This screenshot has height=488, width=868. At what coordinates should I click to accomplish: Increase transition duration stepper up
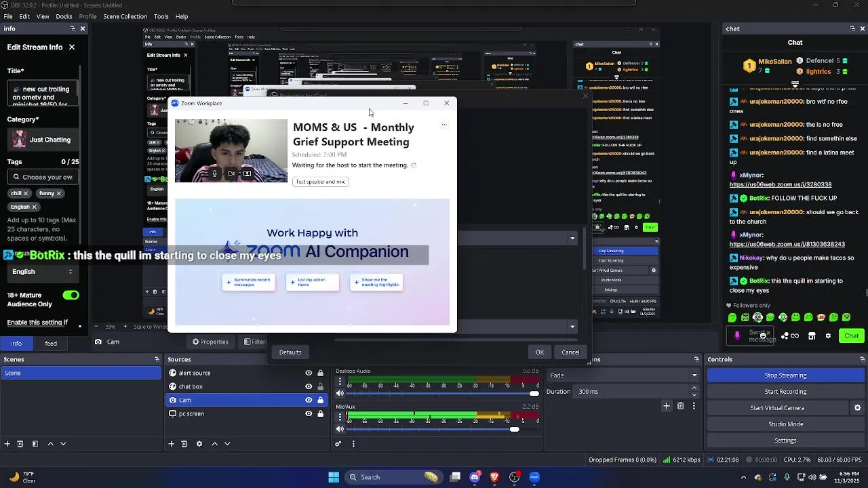click(x=694, y=388)
